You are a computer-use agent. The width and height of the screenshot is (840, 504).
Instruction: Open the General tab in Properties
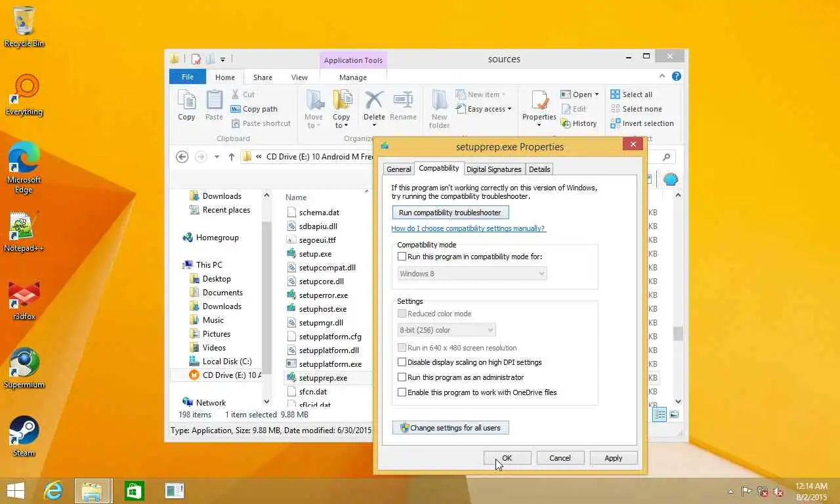pyautogui.click(x=398, y=169)
